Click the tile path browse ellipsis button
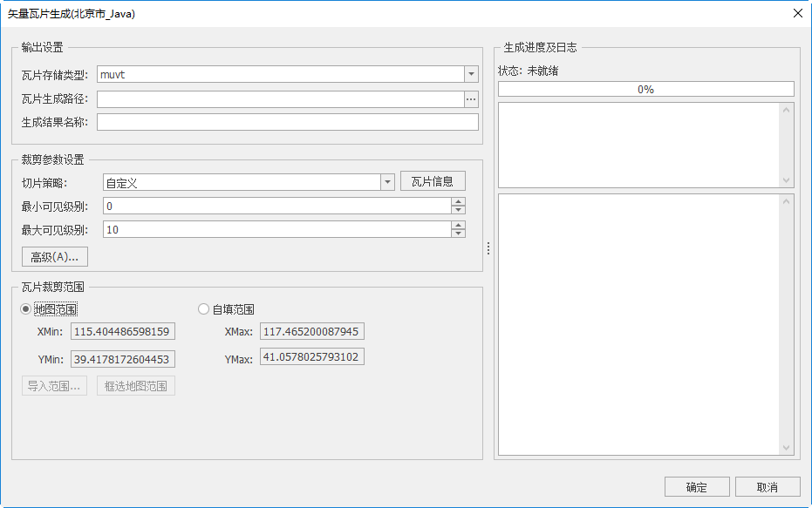The height and width of the screenshot is (508, 812). tap(471, 99)
